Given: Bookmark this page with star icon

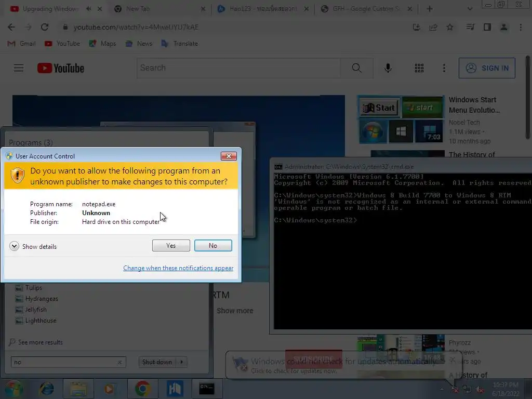Looking at the screenshot, I should click(x=450, y=27).
